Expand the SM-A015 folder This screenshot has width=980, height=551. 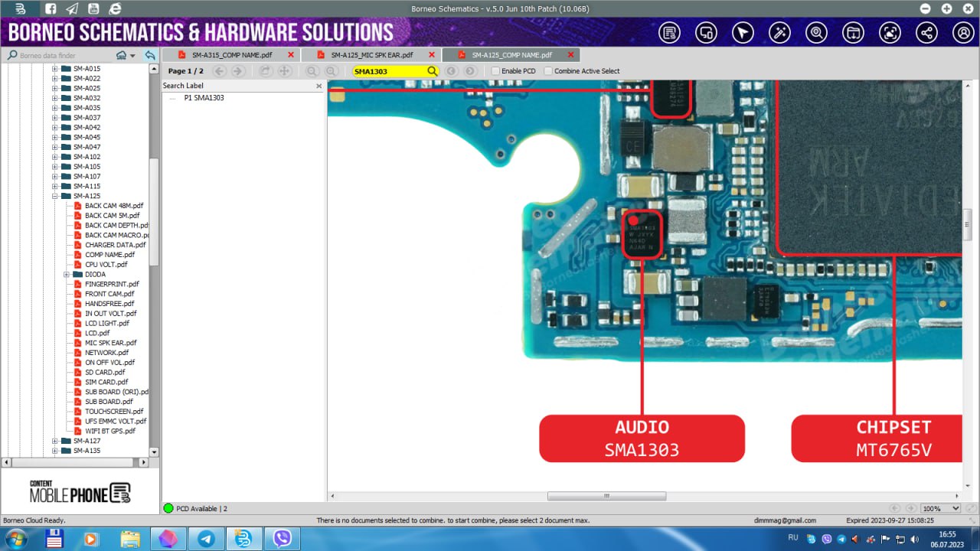(x=55, y=69)
